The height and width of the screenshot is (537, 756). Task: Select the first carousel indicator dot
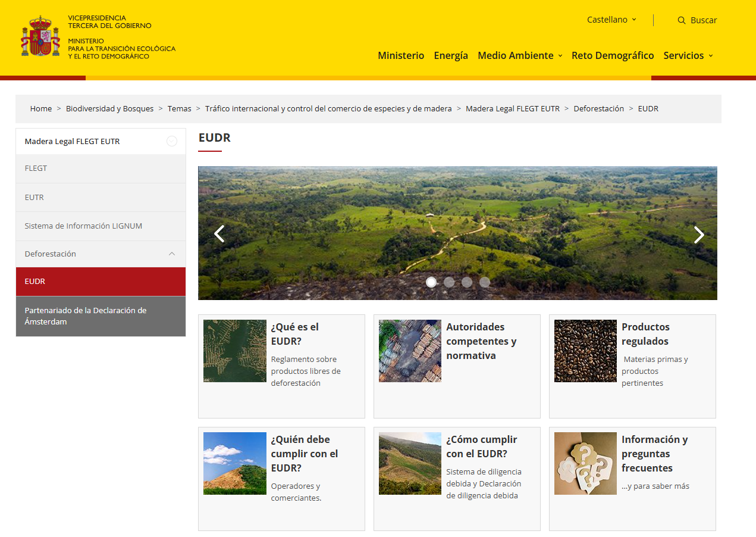point(431,282)
